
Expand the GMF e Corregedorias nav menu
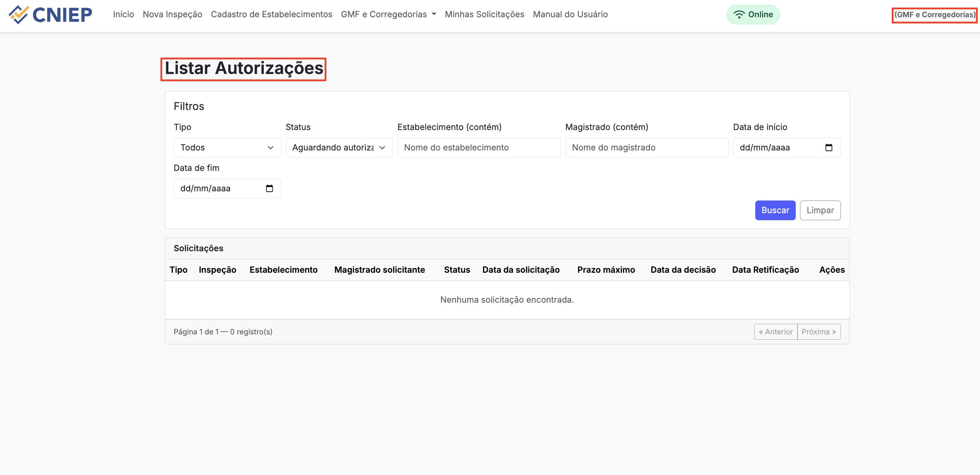point(389,14)
